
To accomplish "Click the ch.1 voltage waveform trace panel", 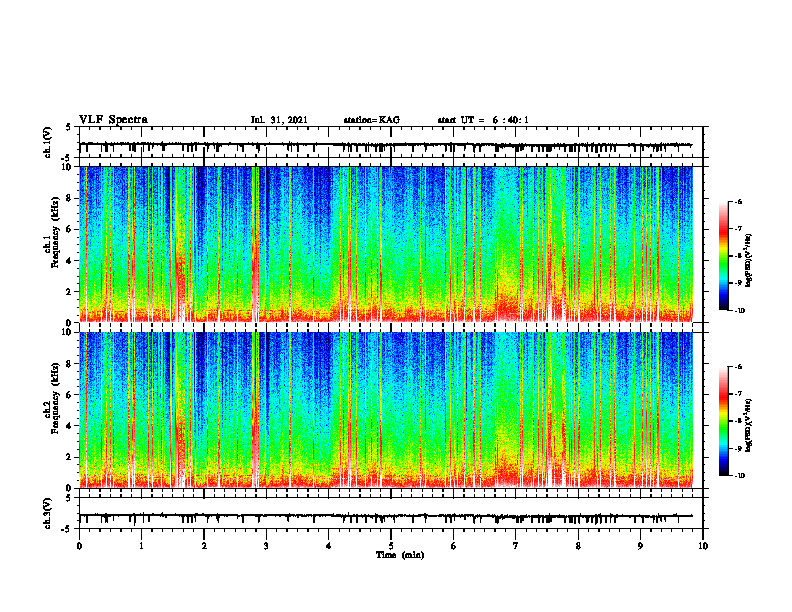I will pyautogui.click(x=391, y=142).
